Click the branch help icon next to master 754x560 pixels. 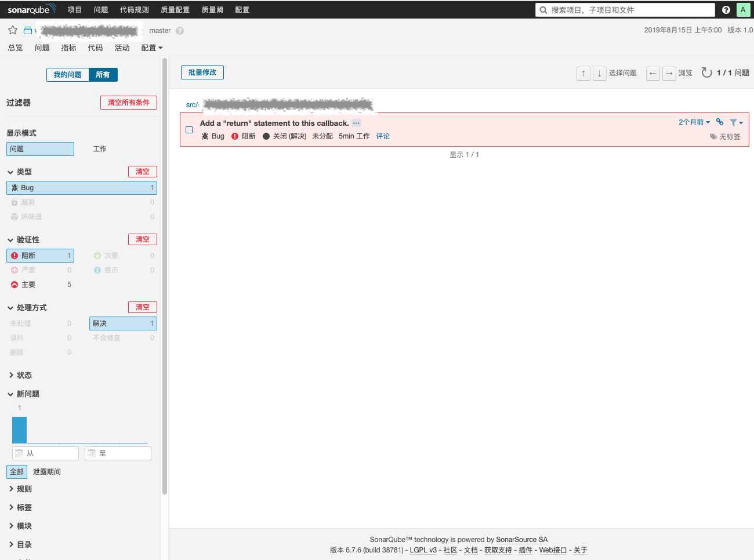coord(180,31)
